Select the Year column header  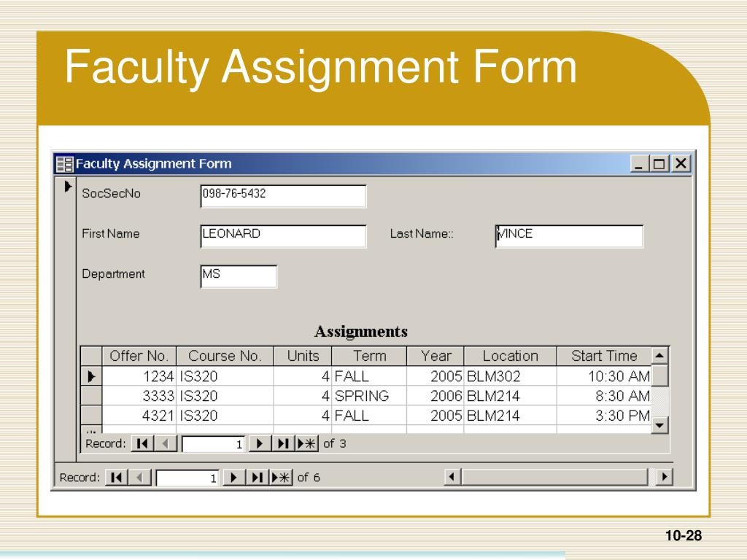(x=436, y=356)
